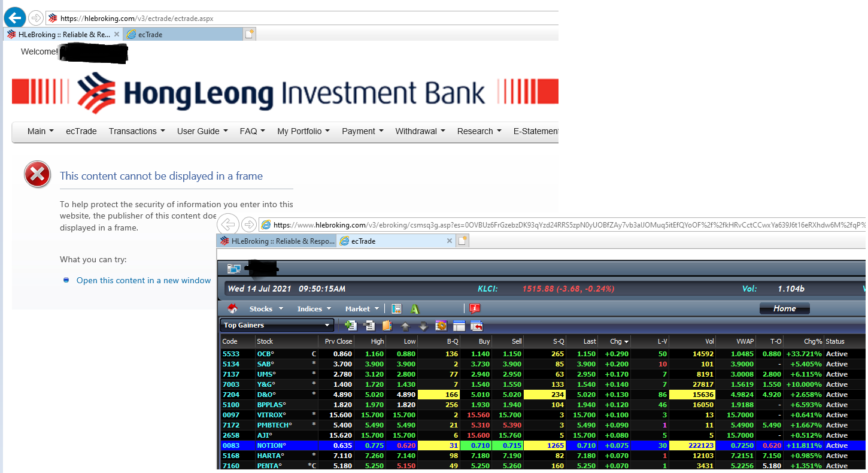Viewport: 868px width, 473px height.
Task: Sort the table by the Vol column header
Action: point(693,341)
